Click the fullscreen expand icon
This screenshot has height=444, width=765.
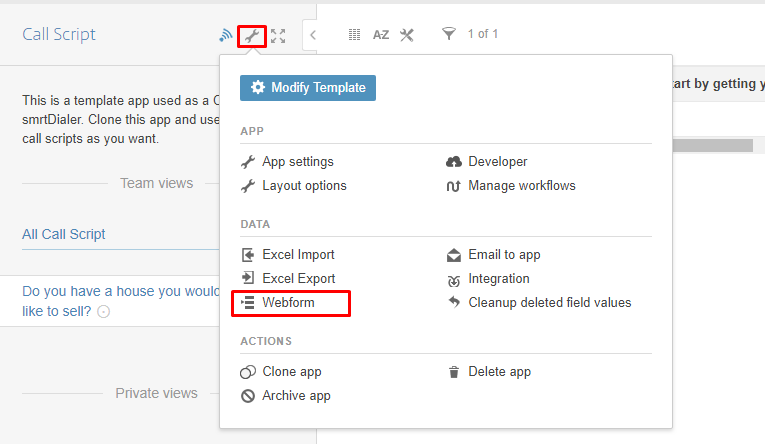tap(278, 36)
